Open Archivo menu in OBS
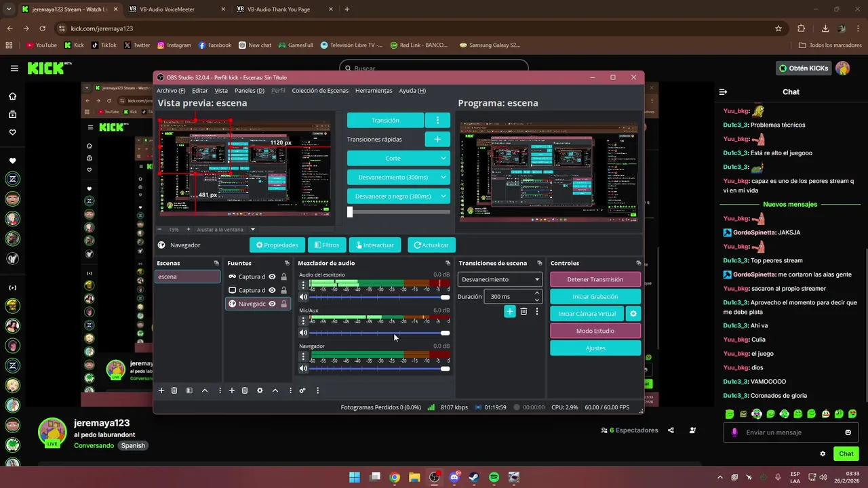 [x=171, y=91]
